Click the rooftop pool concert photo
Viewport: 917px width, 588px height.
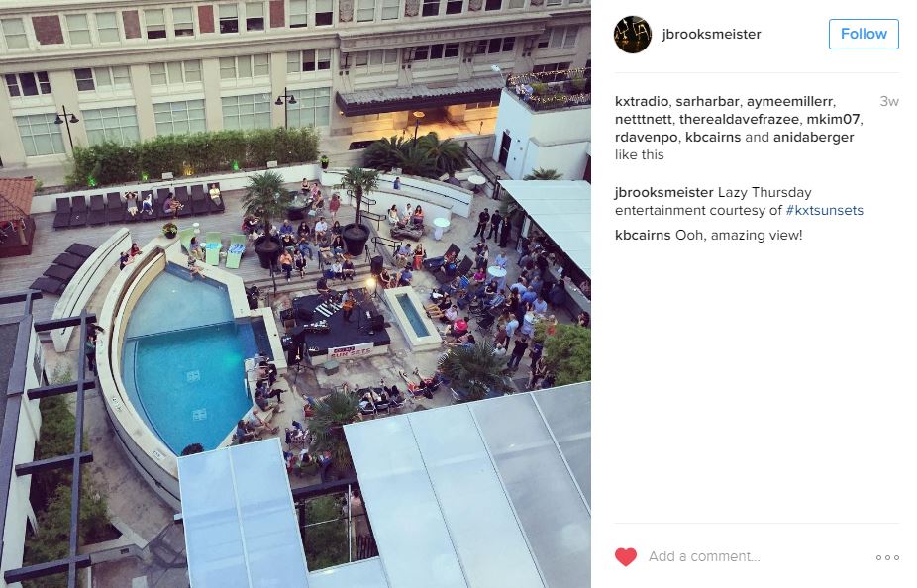[x=295, y=294]
